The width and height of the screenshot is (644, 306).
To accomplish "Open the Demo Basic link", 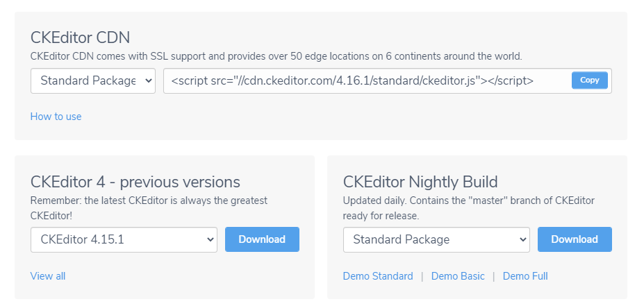I will [x=458, y=276].
